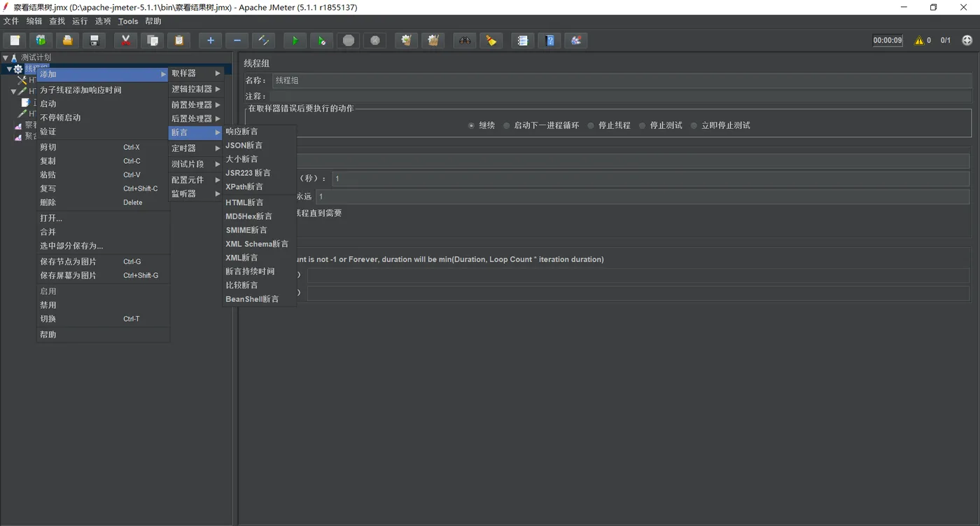Expand the 逻辑控制器 submenu
980x526 pixels.
[x=196, y=89]
